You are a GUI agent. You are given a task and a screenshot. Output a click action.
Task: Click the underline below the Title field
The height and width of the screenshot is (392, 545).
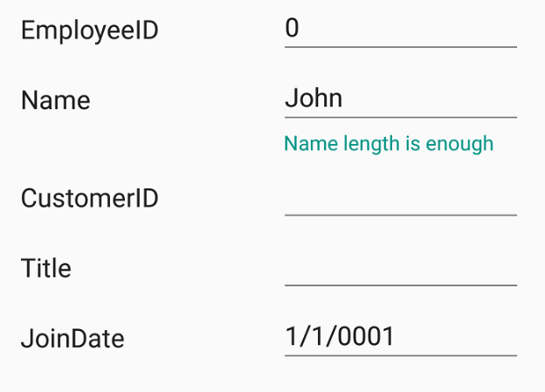pos(400,285)
